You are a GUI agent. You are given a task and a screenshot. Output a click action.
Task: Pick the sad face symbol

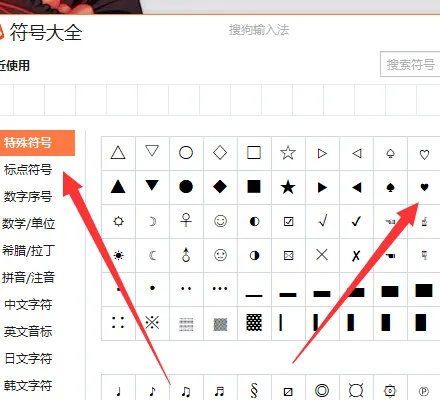click(x=220, y=255)
